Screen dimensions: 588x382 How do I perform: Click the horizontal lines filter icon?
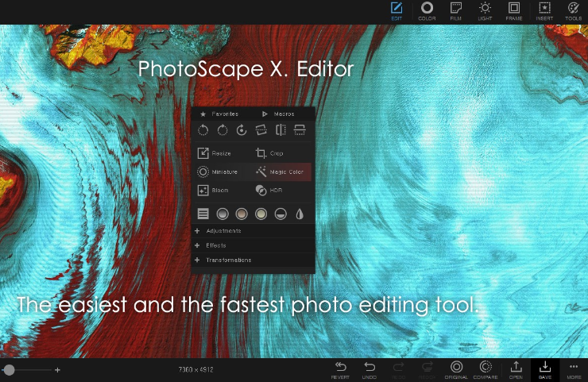tap(203, 214)
